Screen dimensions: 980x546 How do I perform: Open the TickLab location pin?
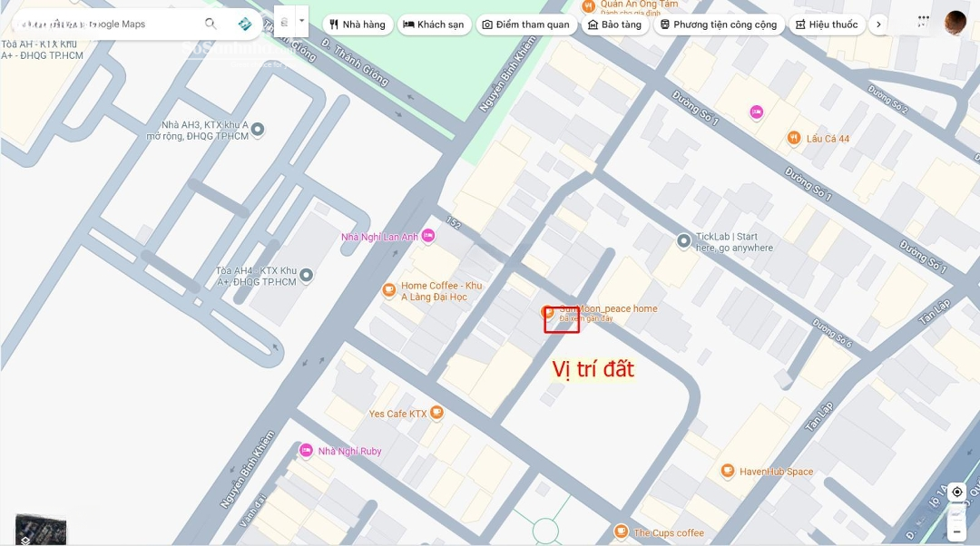pyautogui.click(x=684, y=240)
